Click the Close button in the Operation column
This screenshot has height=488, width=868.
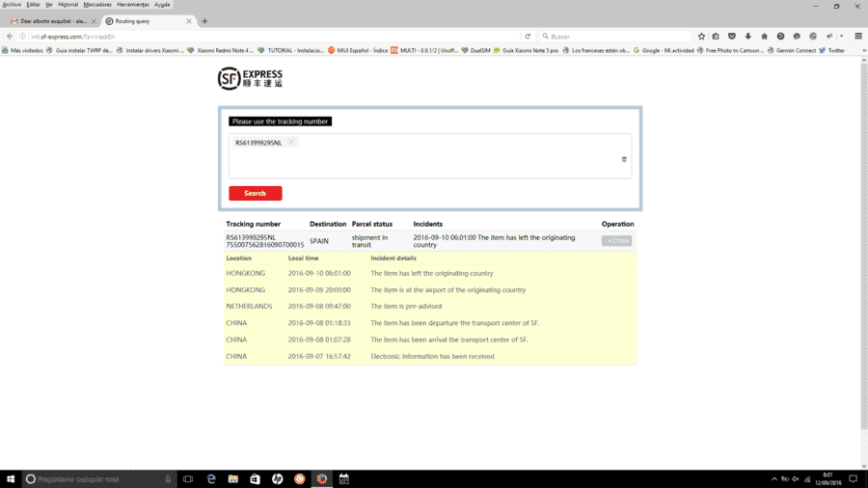tap(616, 241)
